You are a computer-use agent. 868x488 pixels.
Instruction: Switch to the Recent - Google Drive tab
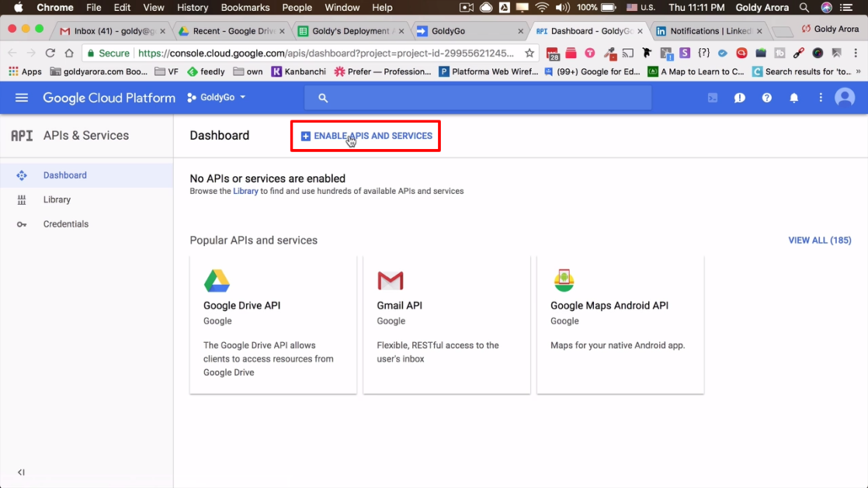(x=232, y=31)
